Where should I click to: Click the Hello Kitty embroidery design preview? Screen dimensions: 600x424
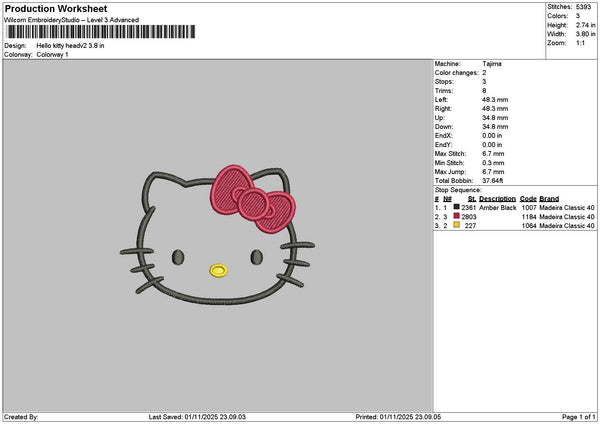tap(217, 235)
